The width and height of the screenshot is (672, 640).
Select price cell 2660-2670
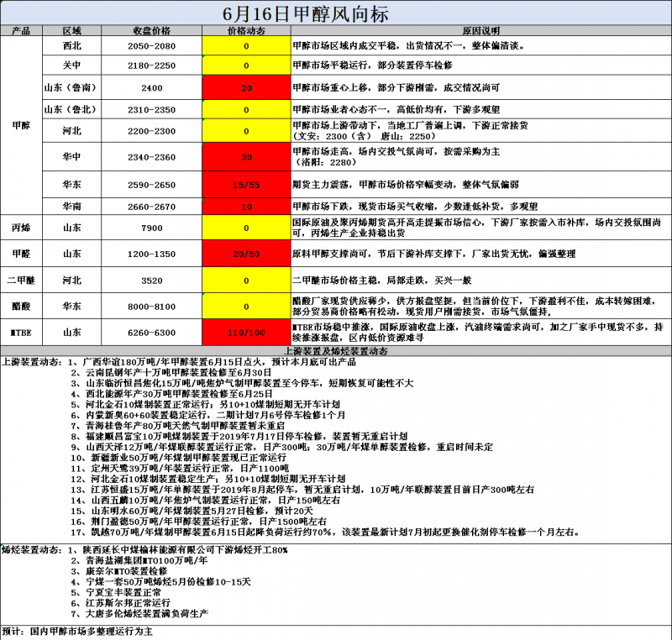151,207
